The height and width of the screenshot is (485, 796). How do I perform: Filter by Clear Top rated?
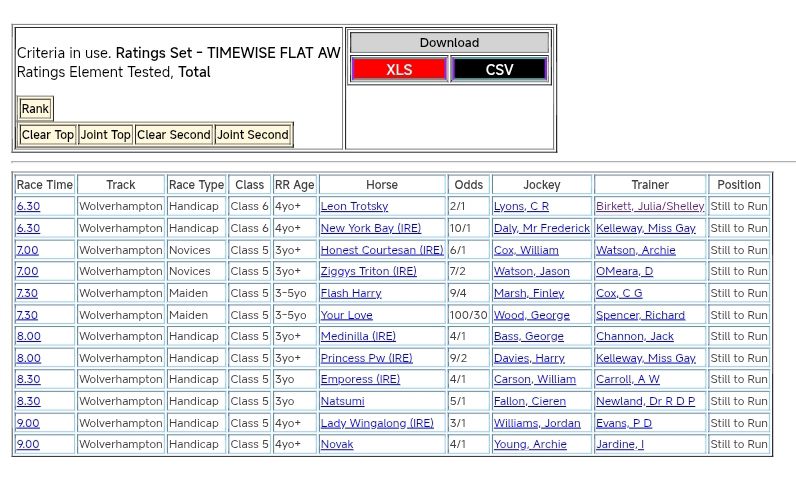(48, 135)
